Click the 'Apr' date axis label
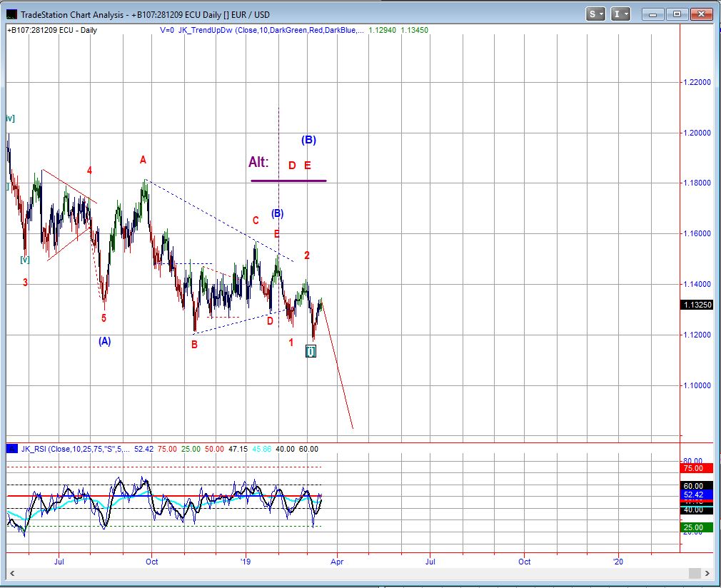The height and width of the screenshot is (588, 721). pyautogui.click(x=337, y=562)
